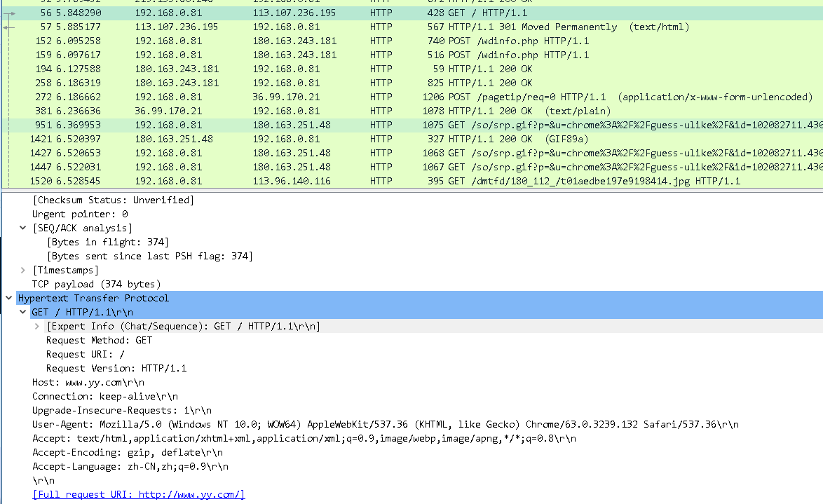Select the Host: www.yy.com field
The height and width of the screenshot is (504, 823).
tap(88, 382)
